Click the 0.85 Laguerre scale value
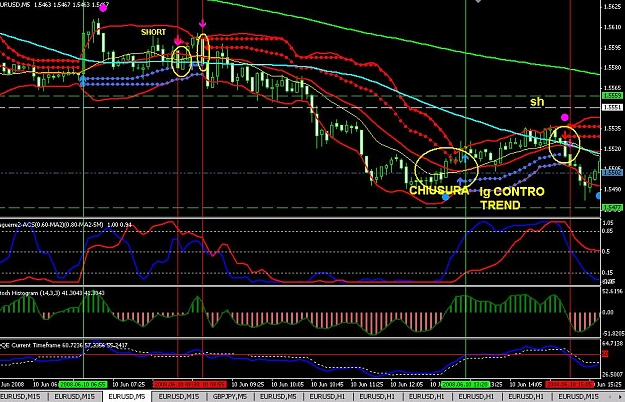The height and width of the screenshot is (402, 625). 609,231
